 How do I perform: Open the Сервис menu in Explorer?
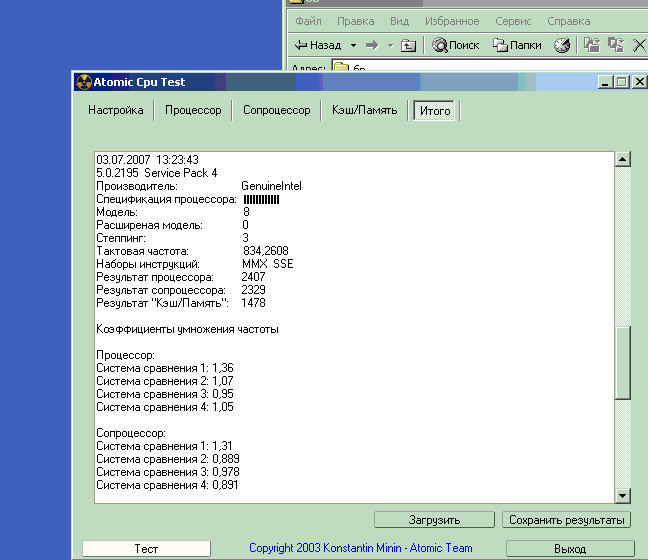click(513, 21)
